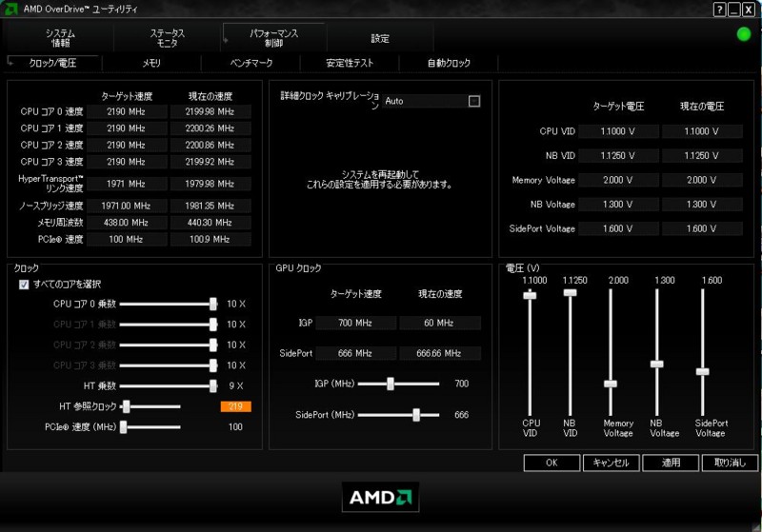762x532 pixels.
Task: Click the SidePort current speed 666.66 MHz
Action: pyautogui.click(x=439, y=353)
